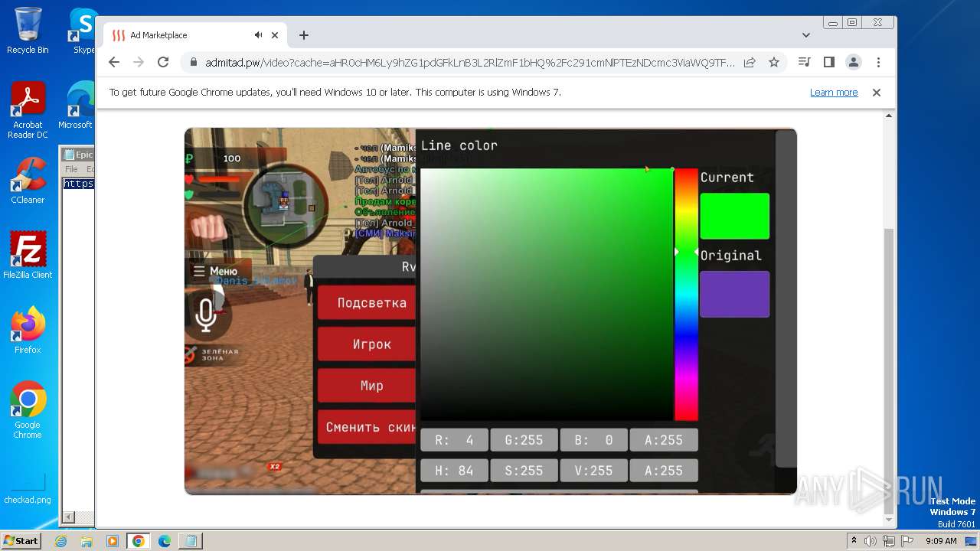Click the Подсветка red button
This screenshot has width=980, height=551.
point(367,302)
